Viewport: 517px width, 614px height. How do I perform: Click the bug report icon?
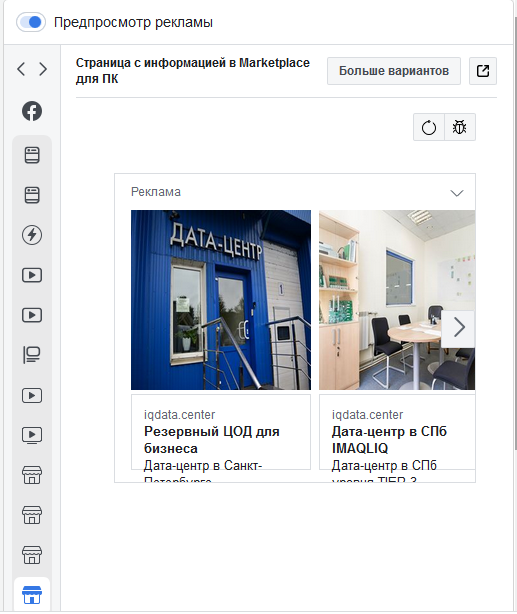tap(460, 127)
